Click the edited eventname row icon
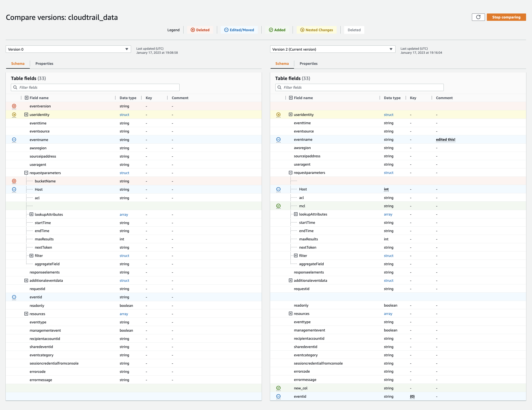The width and height of the screenshot is (532, 410). click(278, 140)
